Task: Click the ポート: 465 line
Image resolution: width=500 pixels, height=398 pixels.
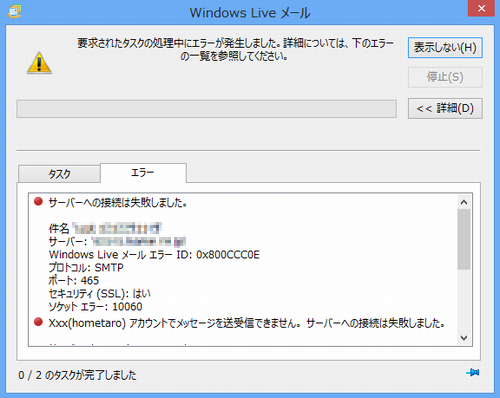Action: 74,281
